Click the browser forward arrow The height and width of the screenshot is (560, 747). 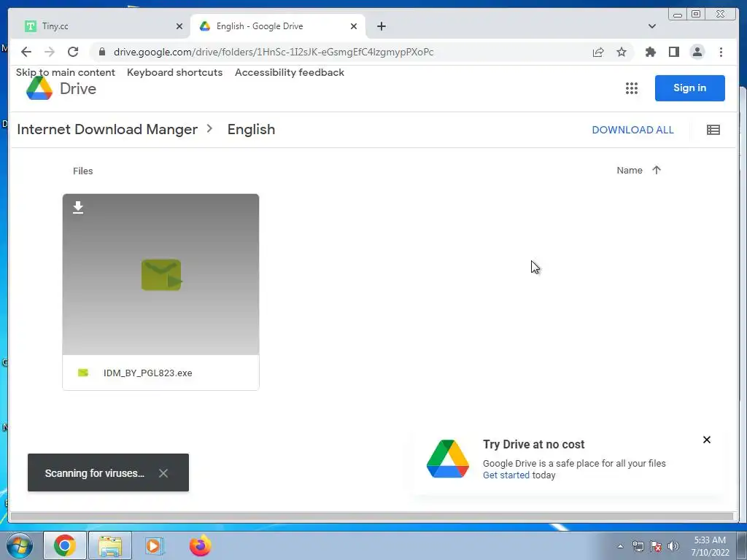coord(50,52)
